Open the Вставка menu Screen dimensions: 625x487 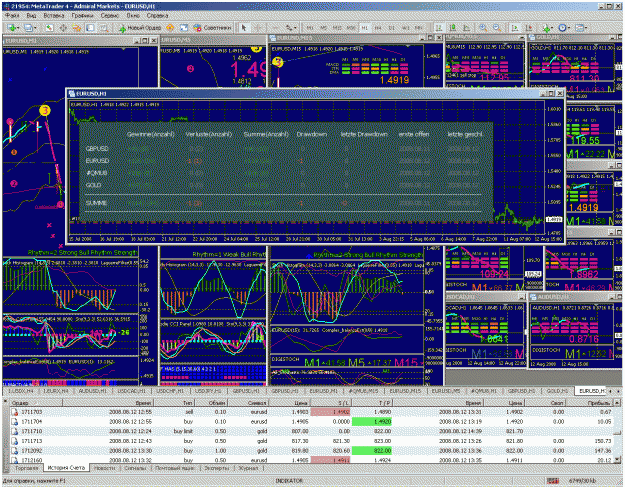[x=54, y=15]
